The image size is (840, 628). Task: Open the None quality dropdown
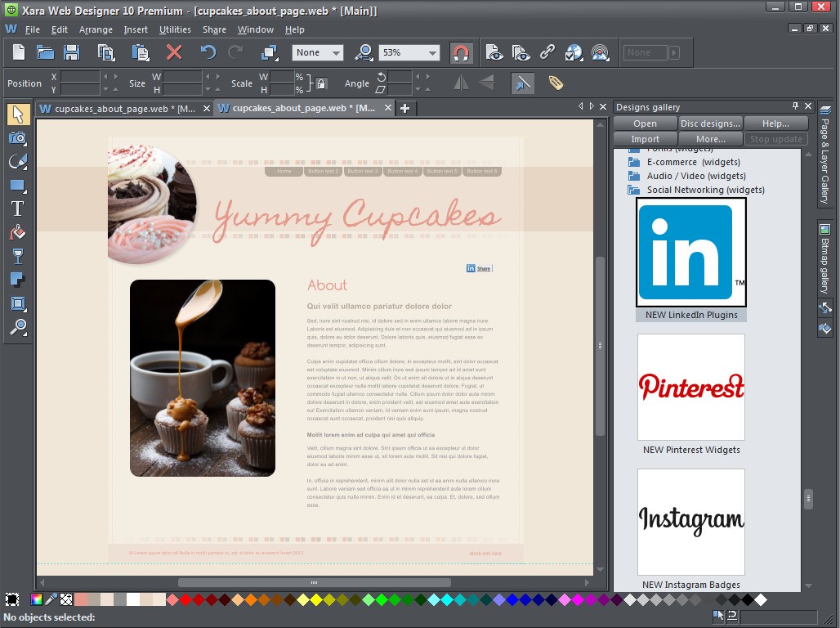(336, 52)
